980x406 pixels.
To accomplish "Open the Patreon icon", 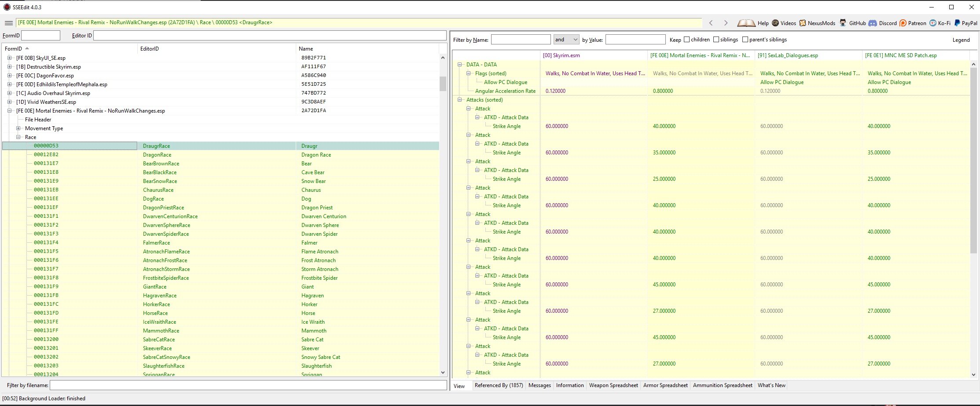I will coord(903,23).
